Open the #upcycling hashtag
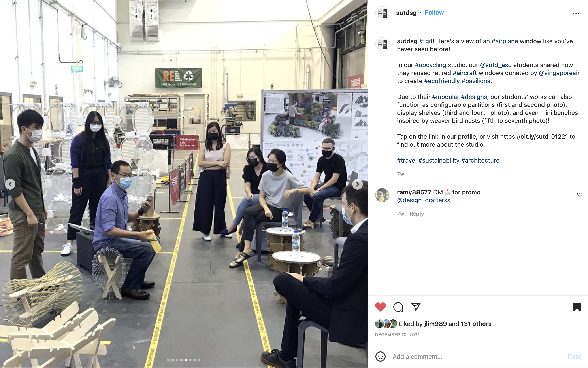The width and height of the screenshot is (588, 368). coord(430,65)
